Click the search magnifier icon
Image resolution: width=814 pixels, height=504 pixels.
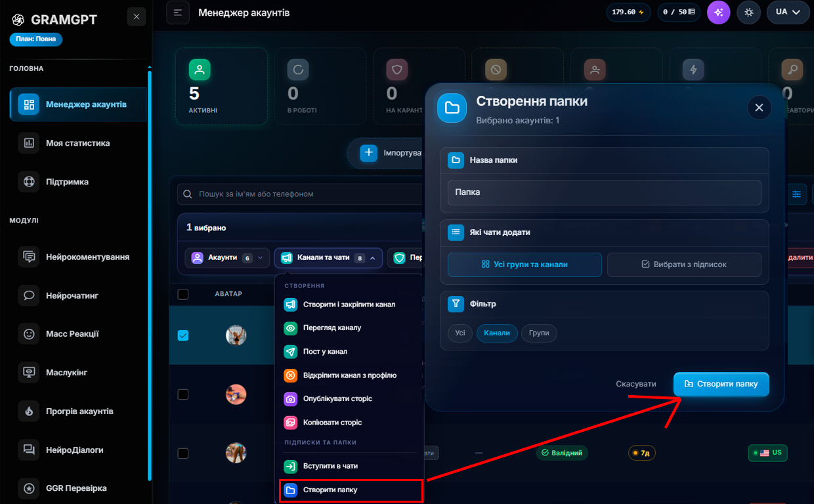(x=188, y=194)
